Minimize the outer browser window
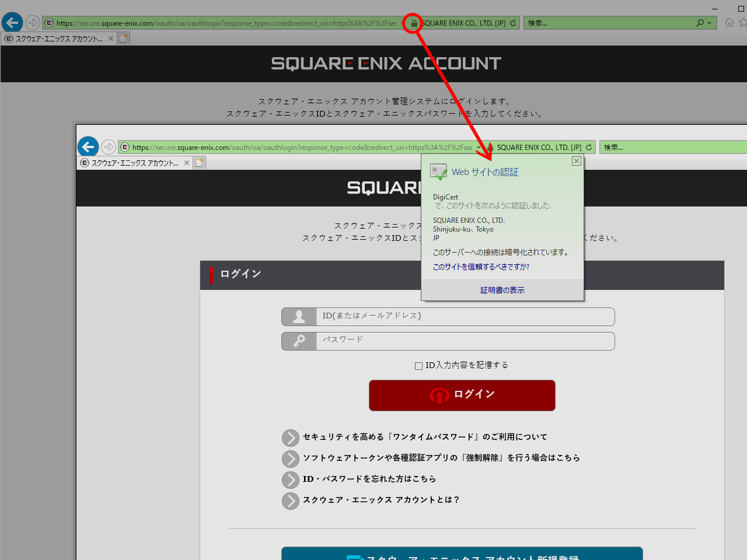Screen dimensions: 747x560 click(715, 9)
